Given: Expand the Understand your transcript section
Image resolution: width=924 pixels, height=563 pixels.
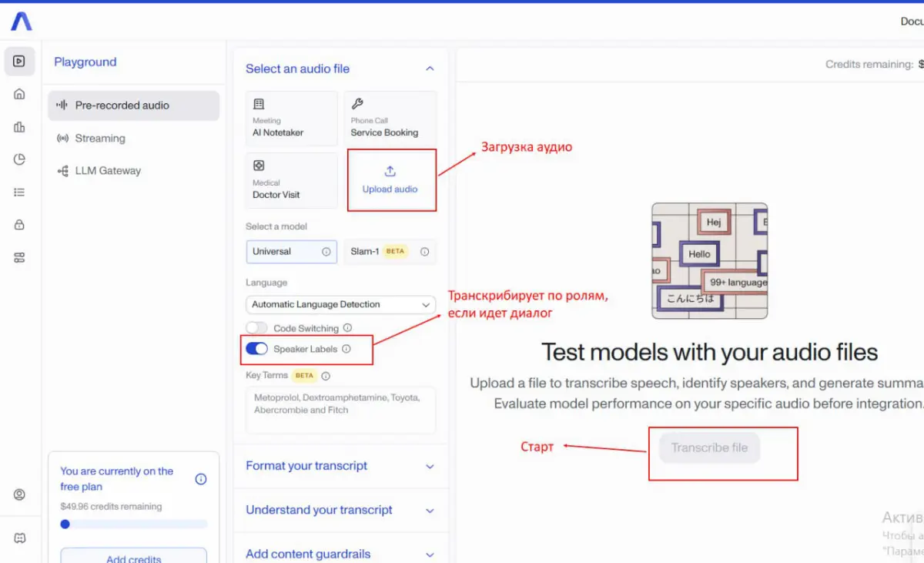Looking at the screenshot, I should [x=340, y=510].
